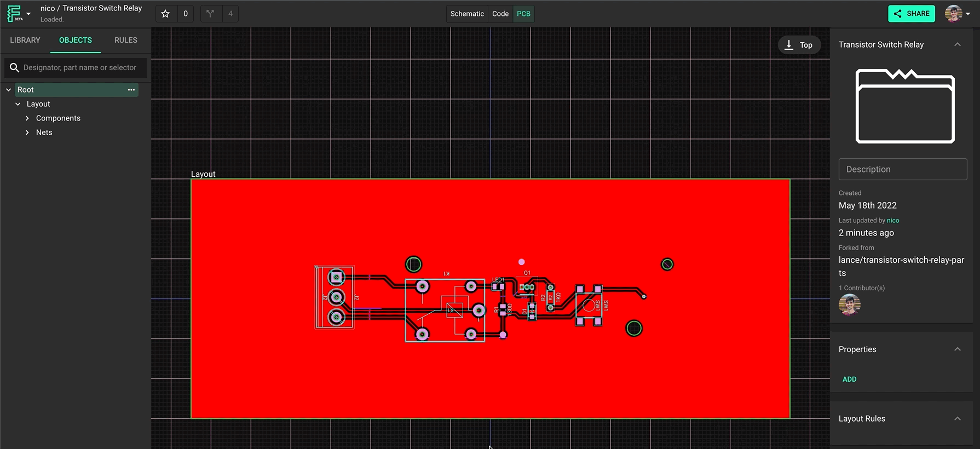Select the Nets tree item
The width and height of the screenshot is (980, 449).
(44, 133)
